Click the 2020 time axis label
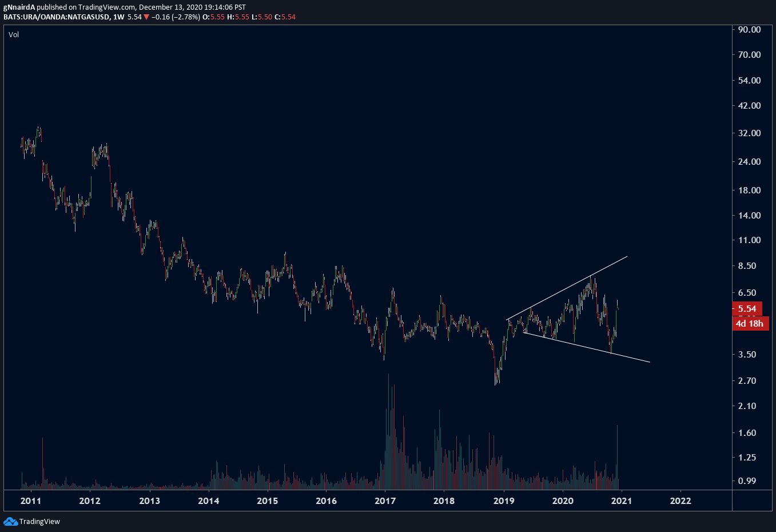The image size is (776, 532). click(x=563, y=501)
